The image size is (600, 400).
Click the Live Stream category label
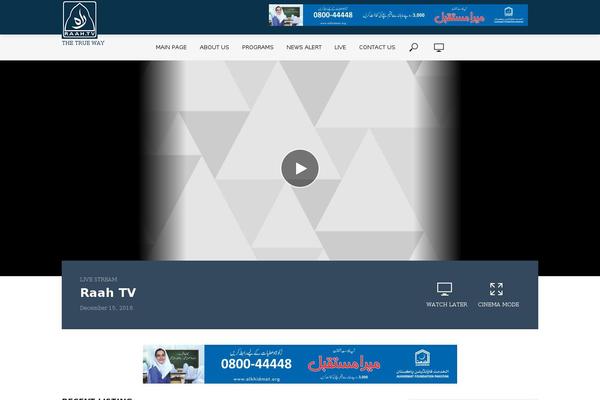[98, 279]
